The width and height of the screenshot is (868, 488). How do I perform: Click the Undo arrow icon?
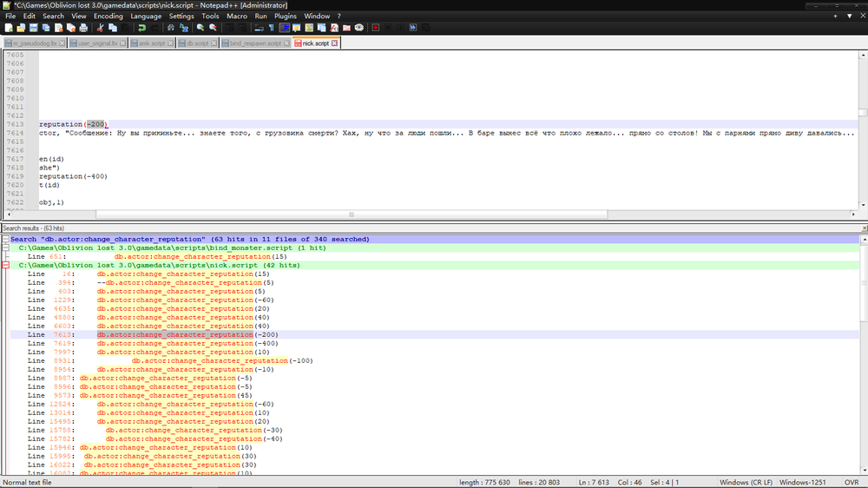(141, 28)
